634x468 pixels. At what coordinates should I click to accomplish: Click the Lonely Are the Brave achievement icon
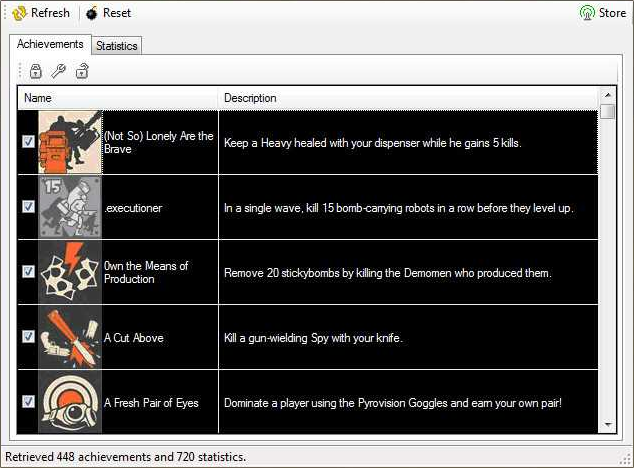coord(70,142)
